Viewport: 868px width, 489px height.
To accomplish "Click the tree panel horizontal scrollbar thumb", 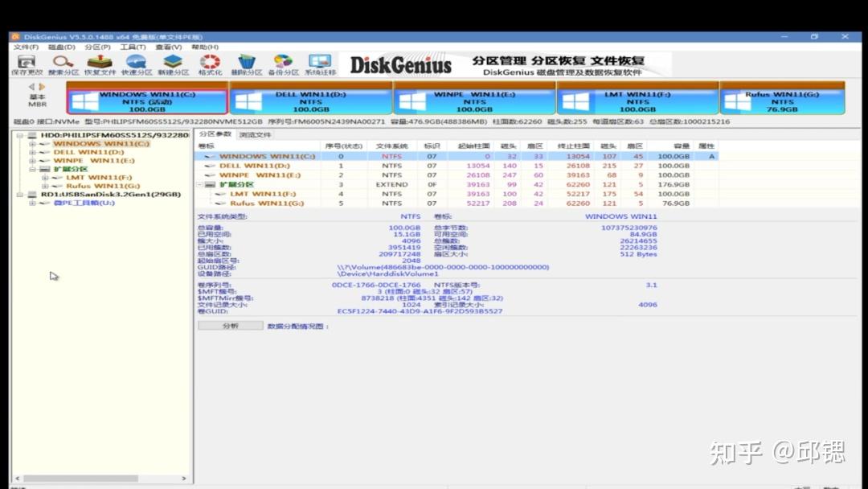I will (x=81, y=478).
